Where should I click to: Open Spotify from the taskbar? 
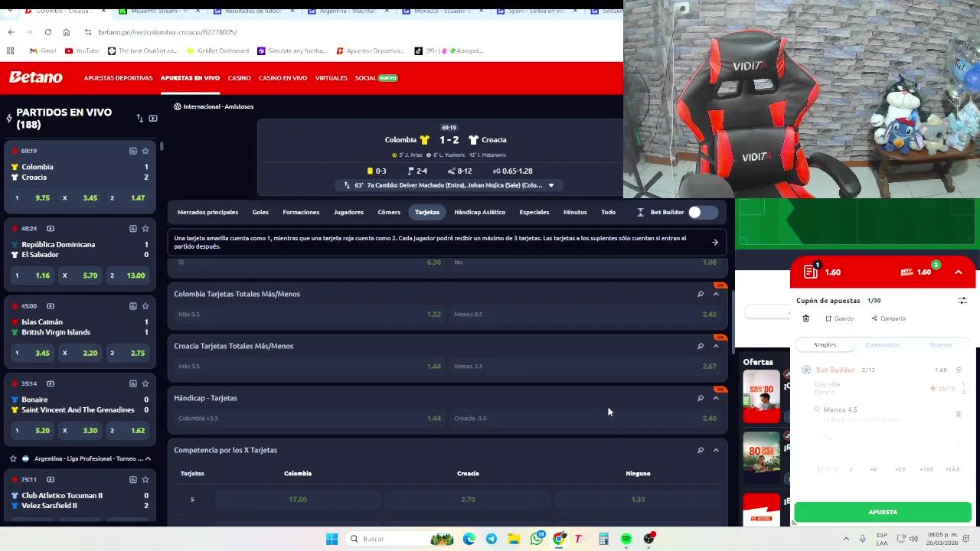(x=626, y=539)
